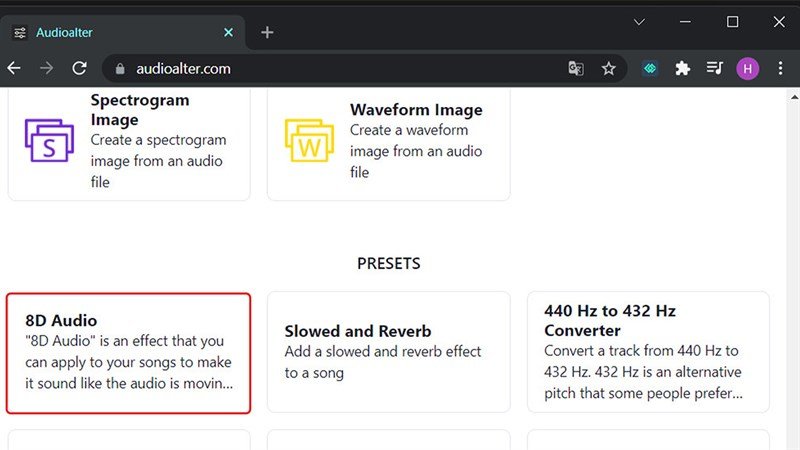Open a new tab with plus button
Image resolution: width=800 pixels, height=450 pixels.
click(267, 32)
